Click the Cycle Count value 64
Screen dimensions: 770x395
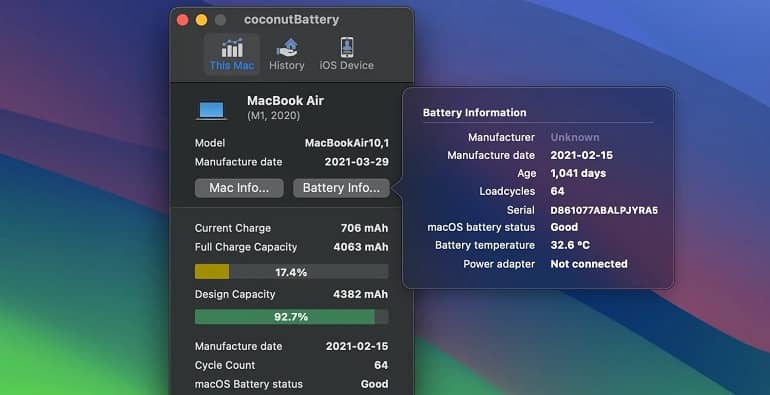point(381,366)
